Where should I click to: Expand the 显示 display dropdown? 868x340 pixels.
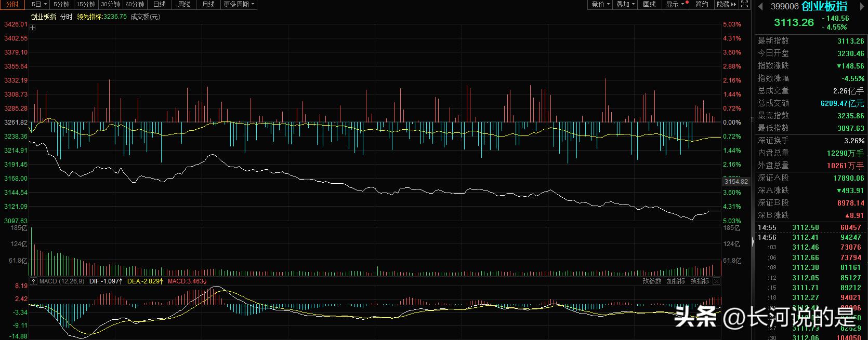coord(675,4)
